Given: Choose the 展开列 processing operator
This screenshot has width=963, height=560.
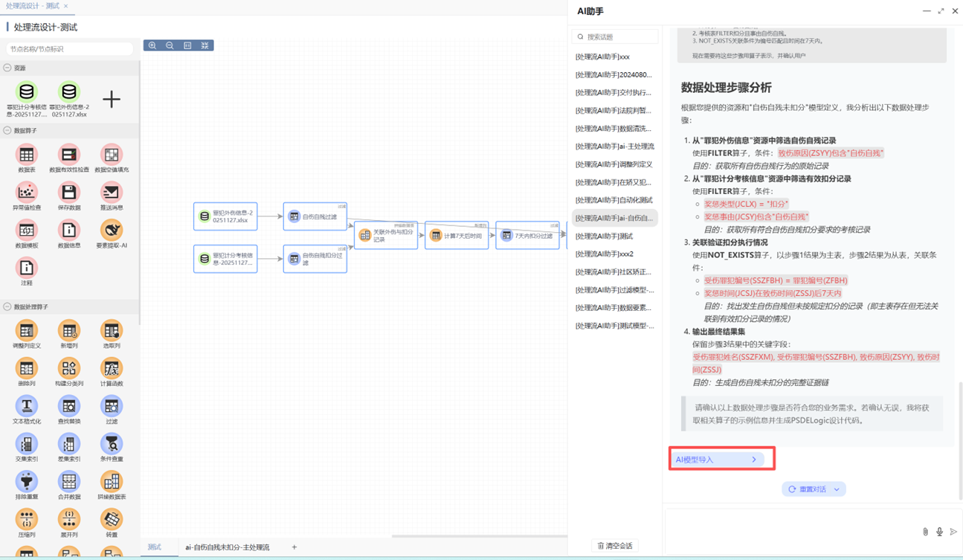Looking at the screenshot, I should (x=69, y=520).
